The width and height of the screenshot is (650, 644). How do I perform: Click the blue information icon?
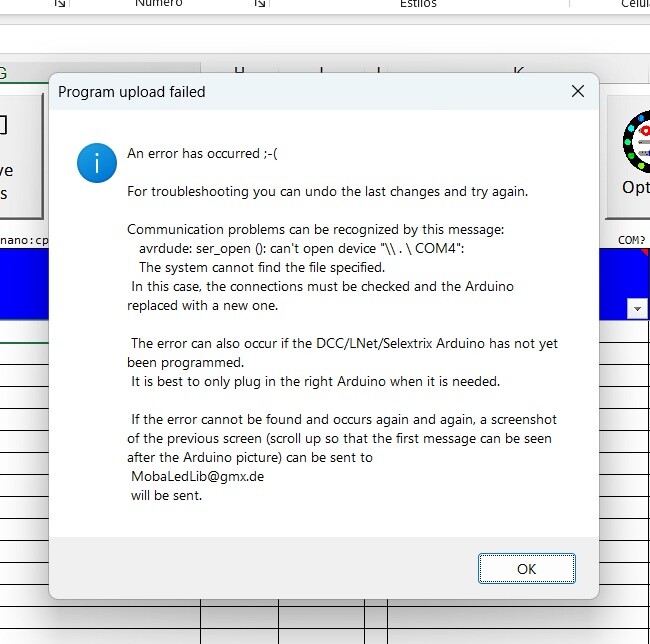tap(97, 162)
